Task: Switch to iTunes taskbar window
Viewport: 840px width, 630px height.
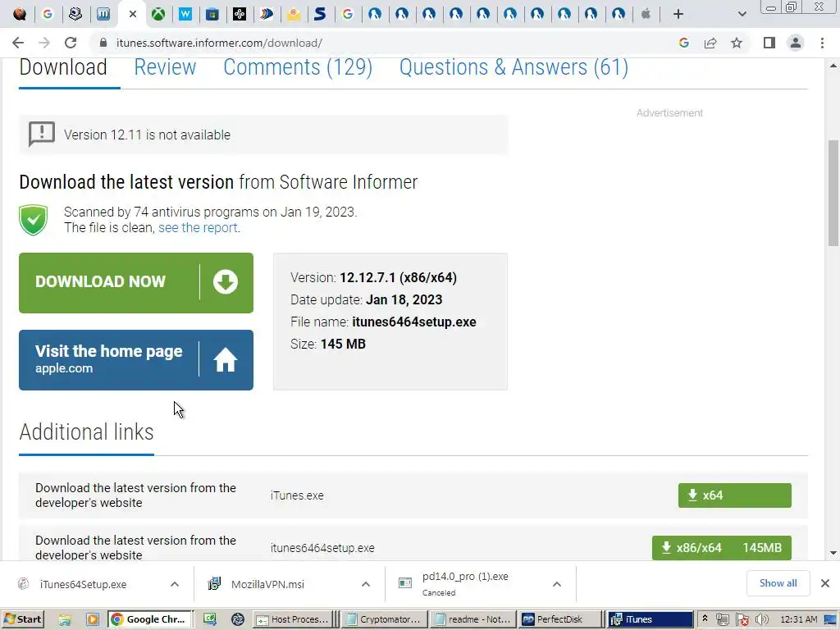Action: (x=651, y=619)
